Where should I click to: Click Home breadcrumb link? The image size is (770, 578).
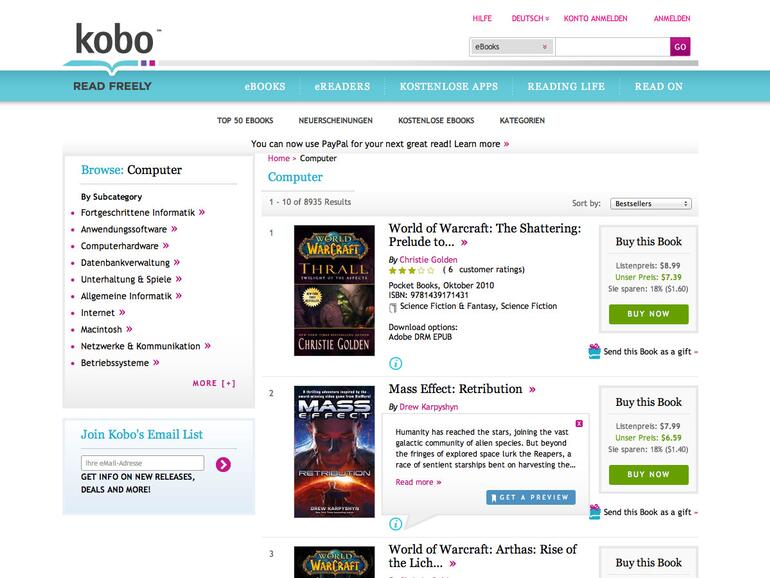coord(278,158)
